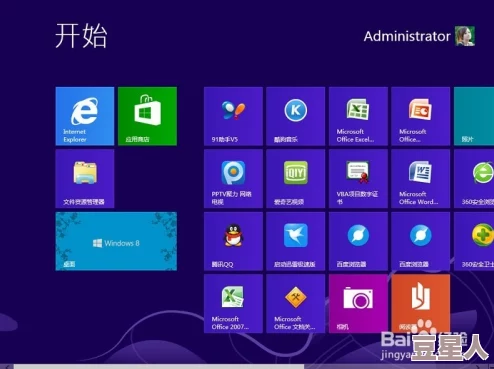Image resolution: width=494 pixels, height=369 pixels.
Task: Launch the 91助手V5 tile
Action: coord(233,116)
